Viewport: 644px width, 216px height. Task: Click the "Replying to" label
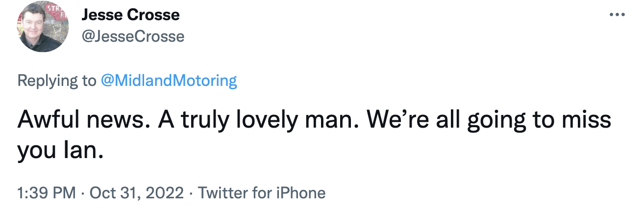pos(56,81)
